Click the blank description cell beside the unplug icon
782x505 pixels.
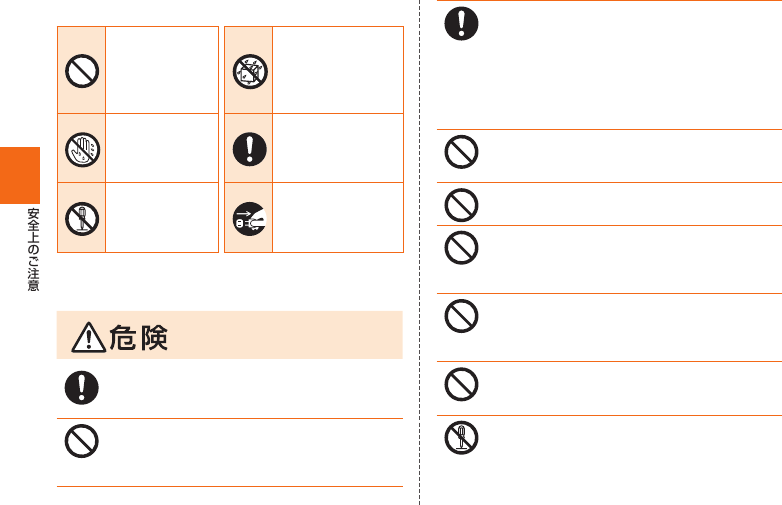337,218
